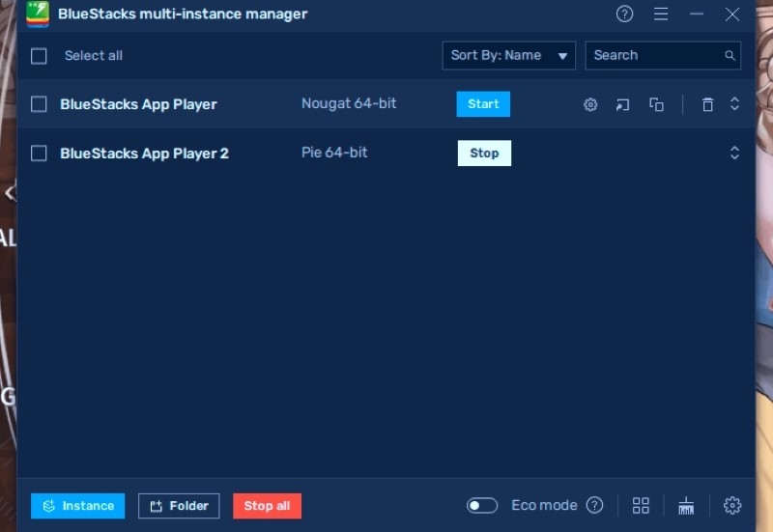This screenshot has width=773, height=532.
Task: Click the 'Pie 64-bit' label
Action: 334,153
